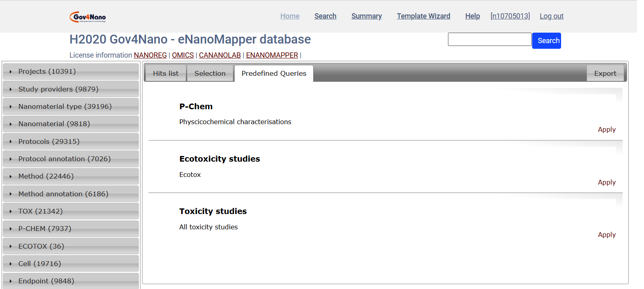This screenshot has height=289, width=644.
Task: Select the Predefined Queries tab
Action: [274, 73]
